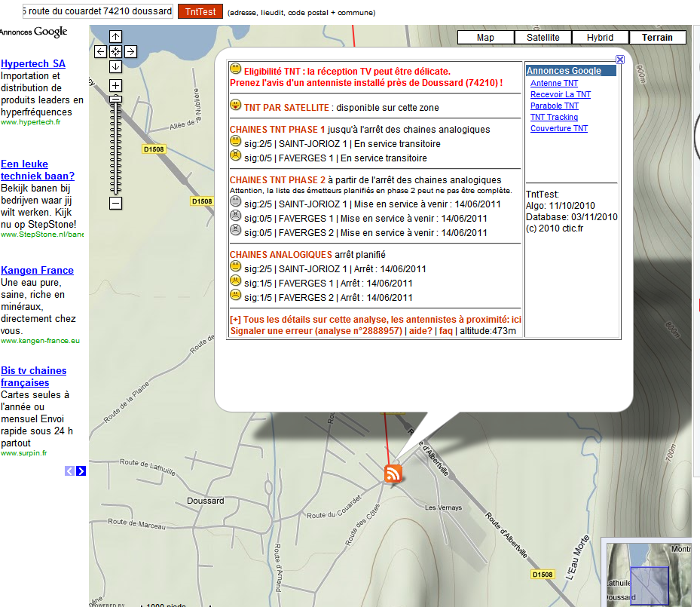The width and height of the screenshot is (700, 607).
Task: Open the TNT Tracking link
Action: pyautogui.click(x=554, y=117)
